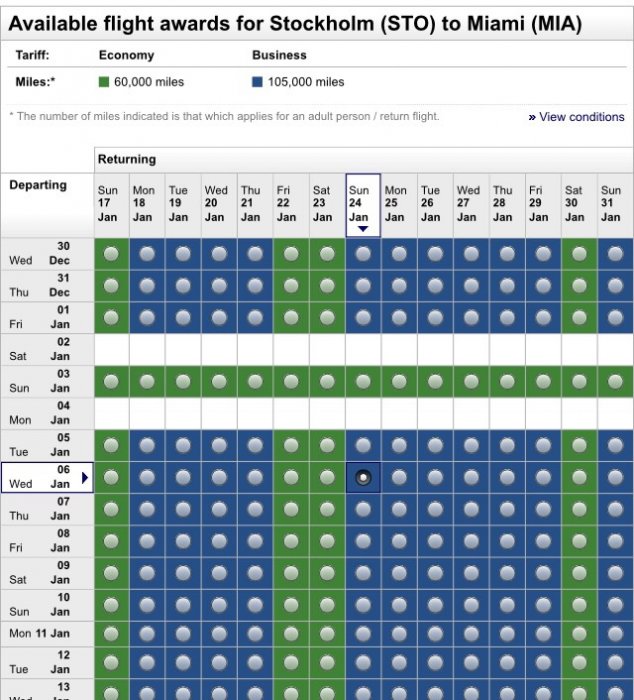Click the green Economy 60,000 miles swatch
634x700 pixels.
click(104, 82)
